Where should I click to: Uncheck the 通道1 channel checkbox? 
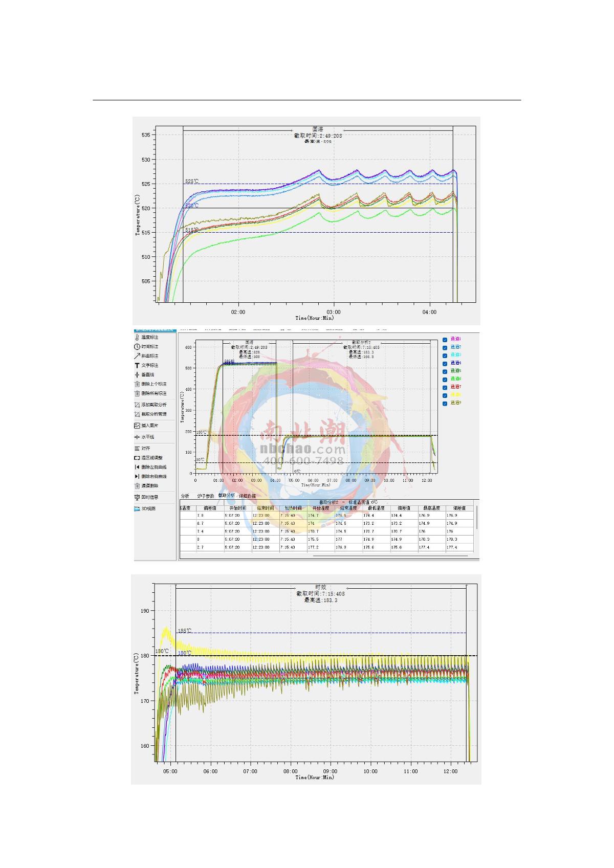coord(445,339)
